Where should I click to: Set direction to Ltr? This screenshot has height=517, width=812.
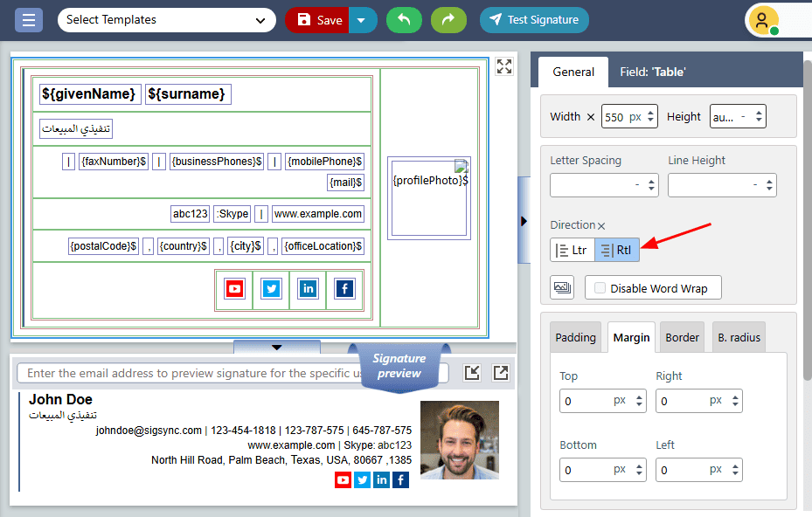coord(572,250)
